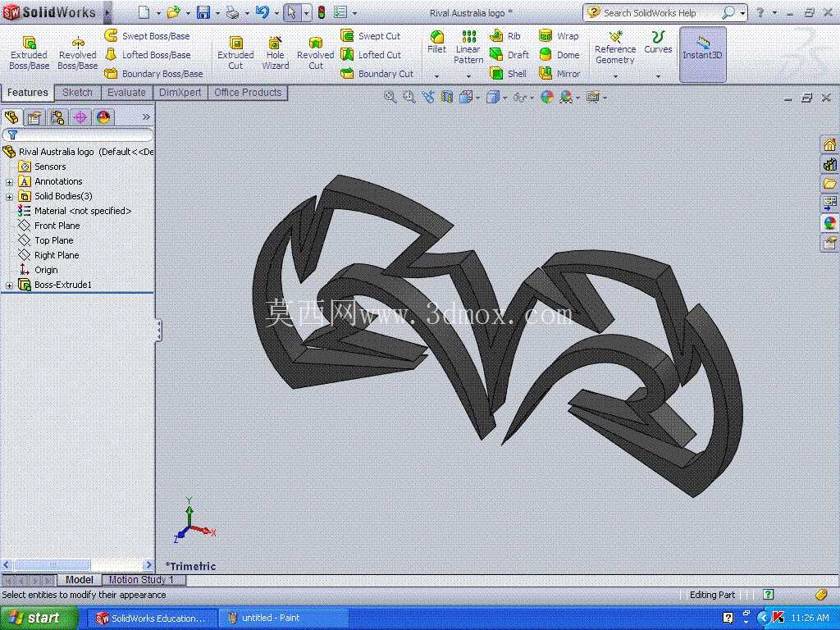
Task: Choose Swept Boss/Base feature
Action: click(x=148, y=36)
